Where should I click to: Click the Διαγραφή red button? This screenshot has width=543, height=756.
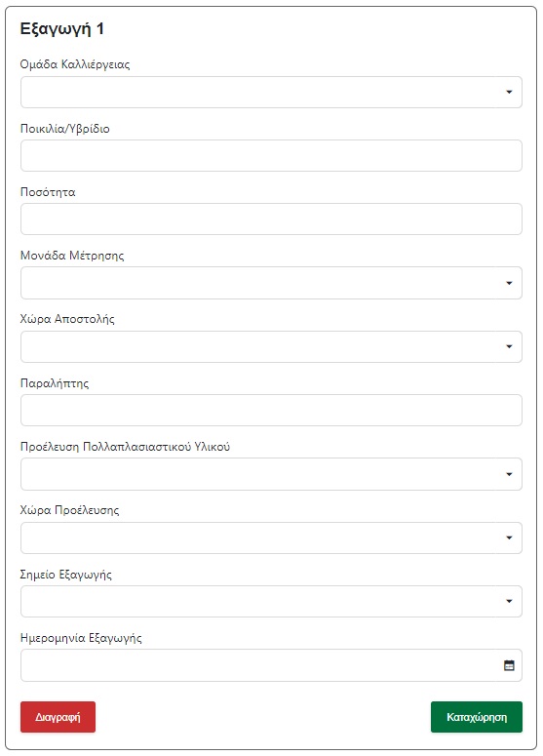pos(58,717)
